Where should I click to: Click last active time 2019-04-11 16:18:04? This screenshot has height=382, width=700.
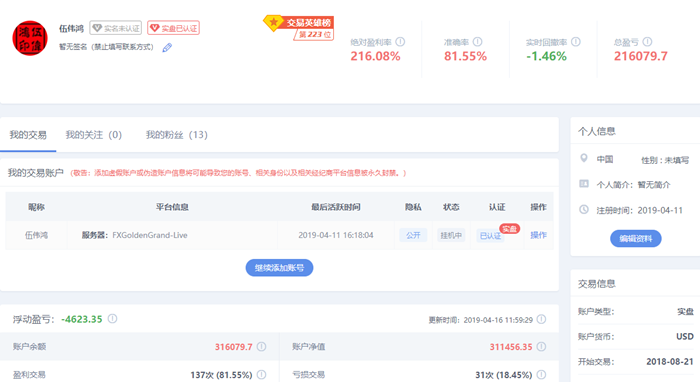tap(336, 235)
